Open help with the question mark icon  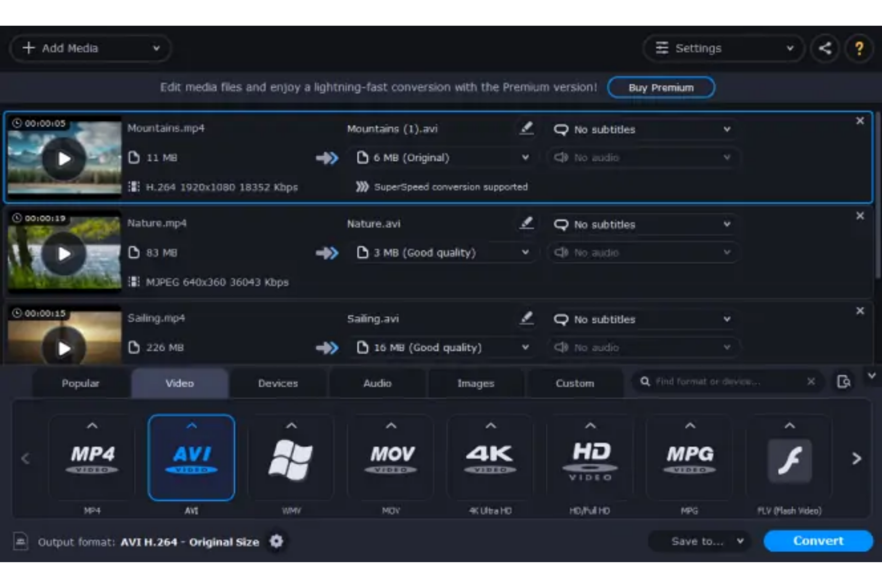coord(859,48)
